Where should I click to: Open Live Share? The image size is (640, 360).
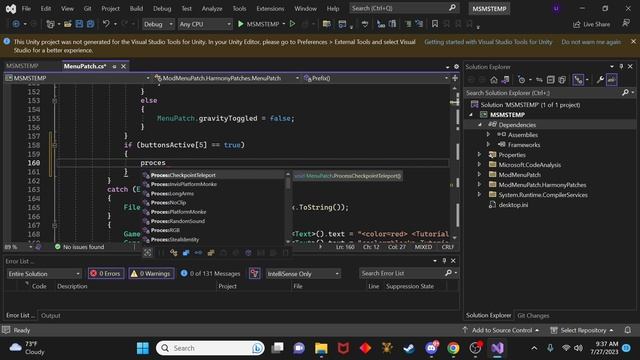(x=591, y=24)
